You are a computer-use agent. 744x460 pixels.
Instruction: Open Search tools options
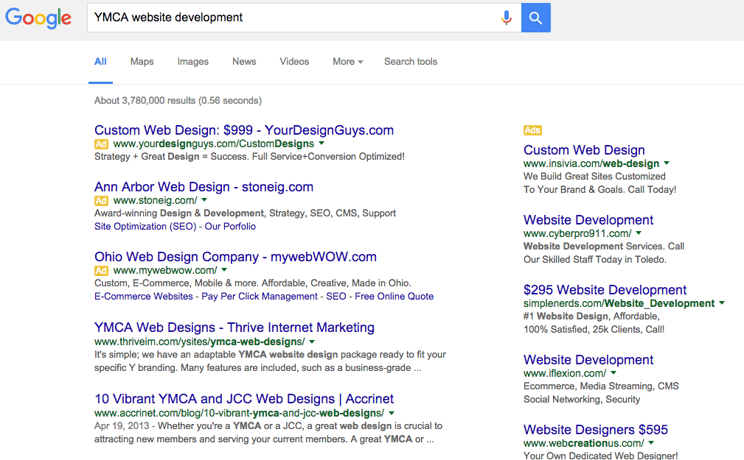410,62
